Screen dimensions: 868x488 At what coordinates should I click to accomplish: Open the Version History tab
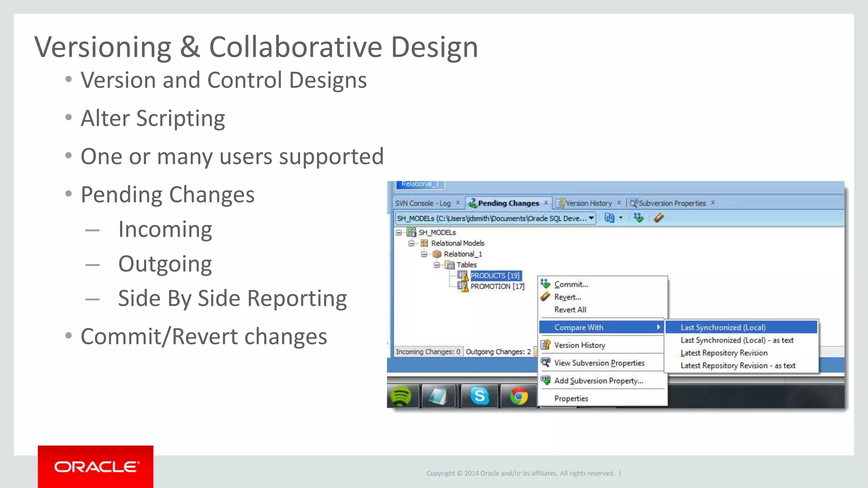pos(589,203)
